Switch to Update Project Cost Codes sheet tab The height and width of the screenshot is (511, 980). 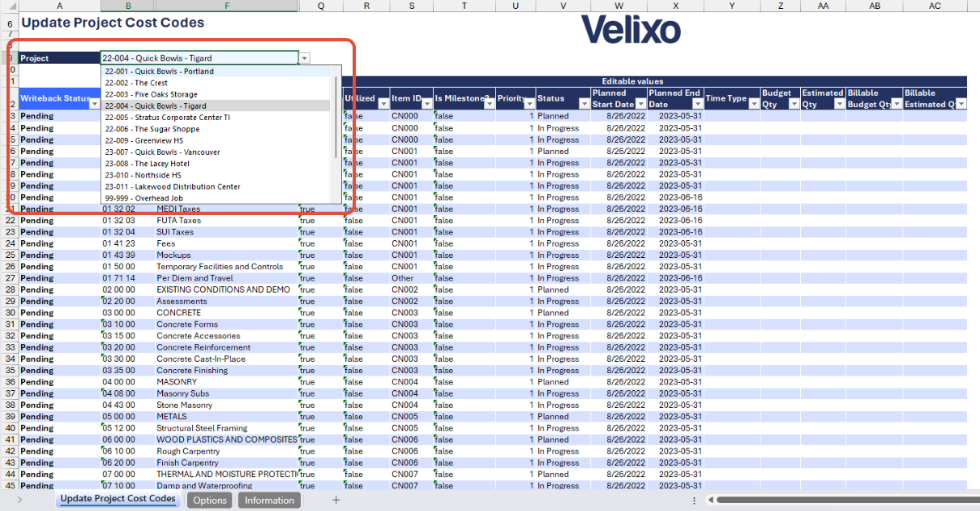pos(118,499)
